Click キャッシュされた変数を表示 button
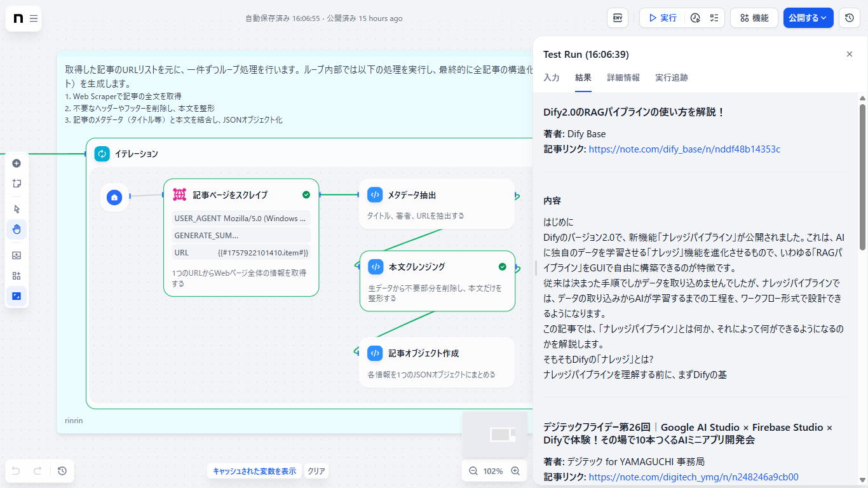The width and height of the screenshot is (868, 488). [254, 471]
